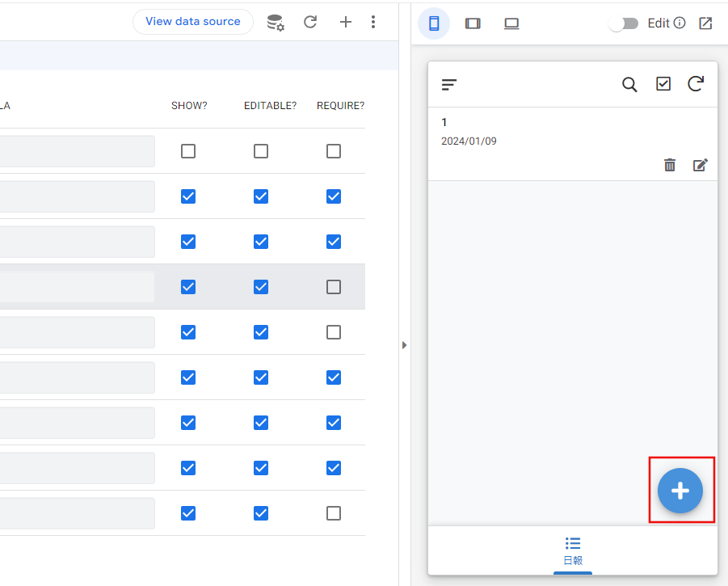Screen dimensions: 728x586
Task: Switch preview to desktop view
Action: point(511,23)
